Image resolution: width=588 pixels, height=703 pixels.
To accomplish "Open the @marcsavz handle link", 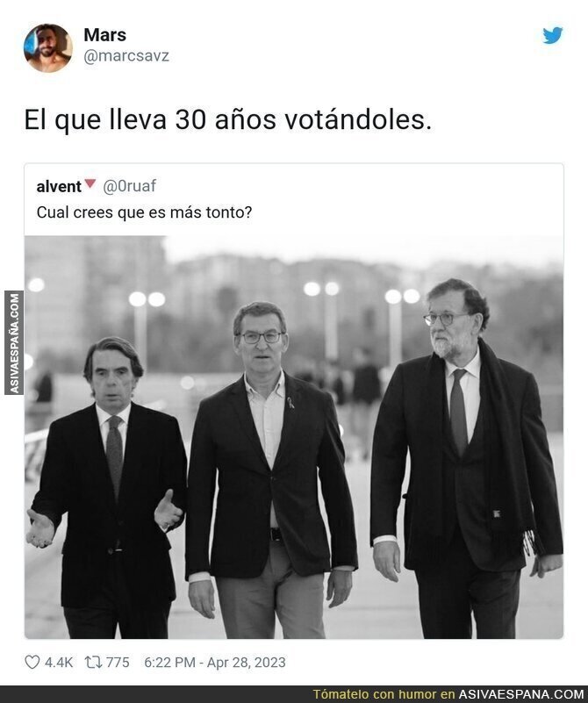I will [x=126, y=56].
